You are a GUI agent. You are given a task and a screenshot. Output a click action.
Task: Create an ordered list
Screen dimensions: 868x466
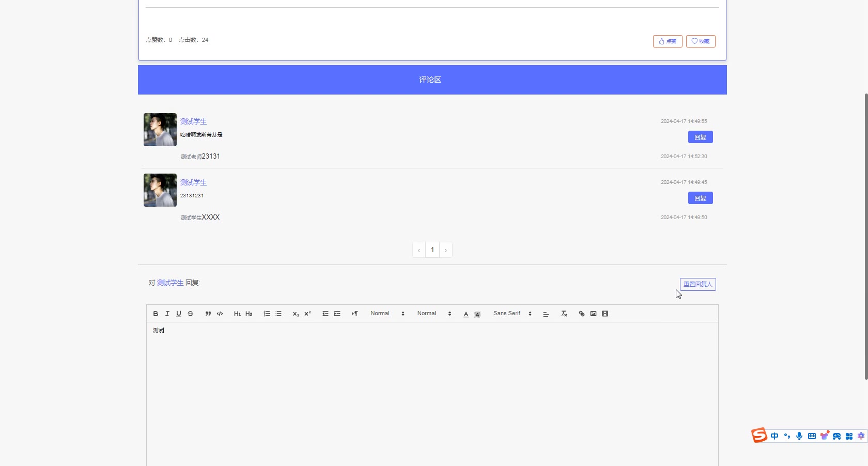[267, 314]
